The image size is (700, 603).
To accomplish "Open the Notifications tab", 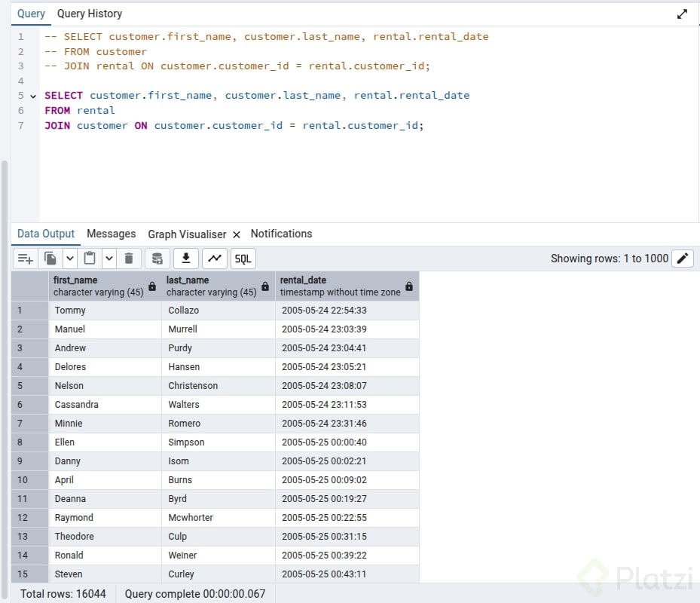I will 281,234.
